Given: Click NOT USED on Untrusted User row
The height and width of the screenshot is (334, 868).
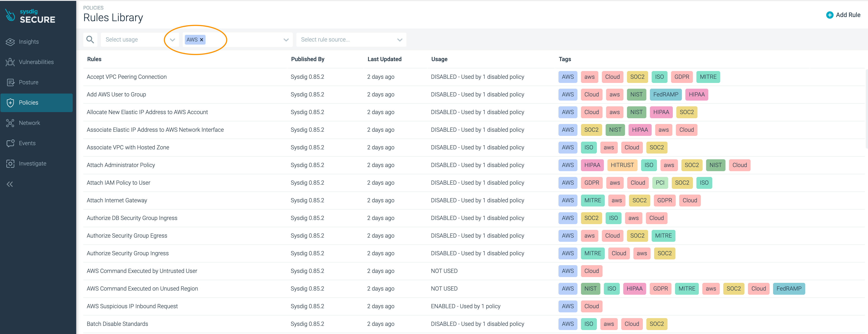Looking at the screenshot, I should [444, 271].
